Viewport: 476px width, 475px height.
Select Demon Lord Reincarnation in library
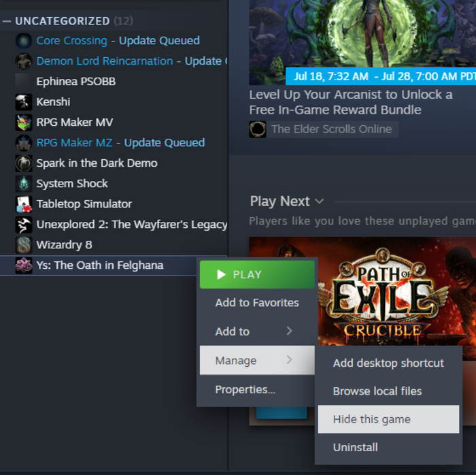[x=114, y=61]
